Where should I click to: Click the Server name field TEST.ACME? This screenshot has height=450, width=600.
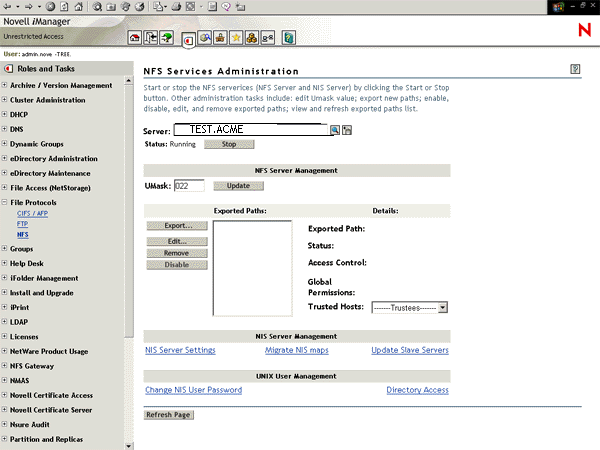pos(251,130)
